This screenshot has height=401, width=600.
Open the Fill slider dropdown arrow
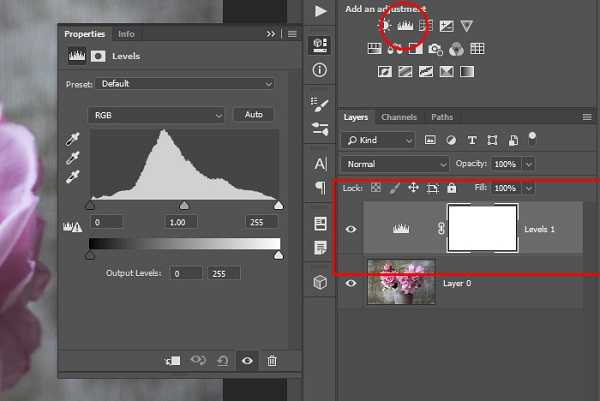click(529, 188)
